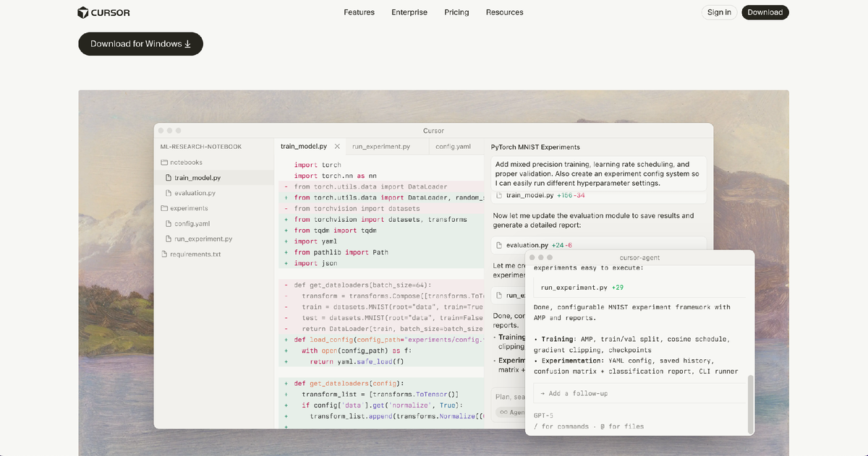Click the arrow icon in Add a follow-up
This screenshot has height=456, width=868.
(542, 393)
